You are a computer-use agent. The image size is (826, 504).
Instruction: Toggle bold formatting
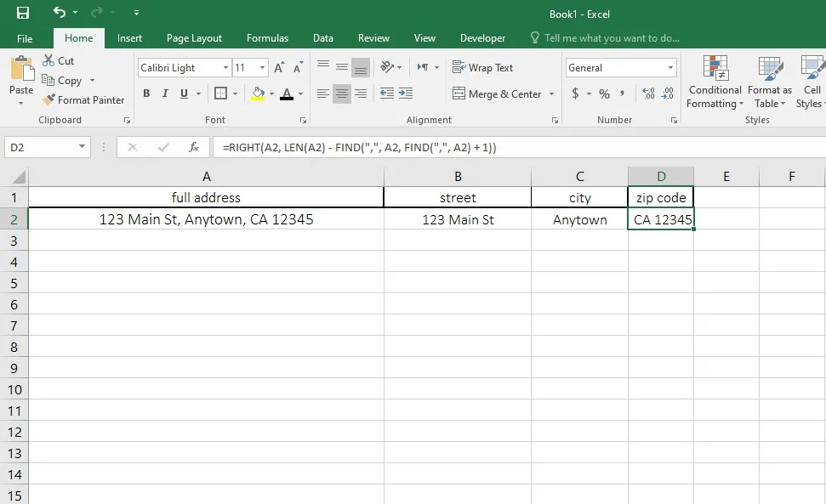146,93
